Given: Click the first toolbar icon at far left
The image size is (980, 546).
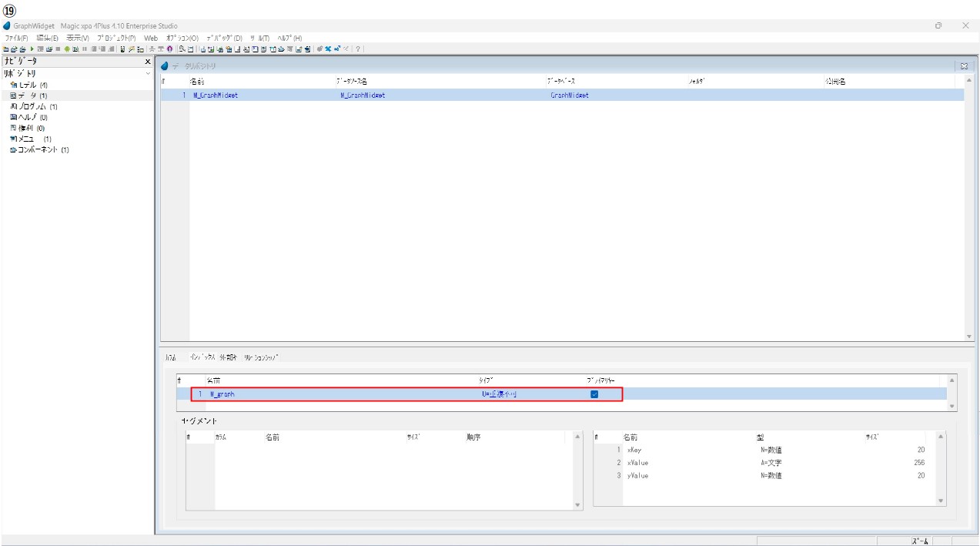Looking at the screenshot, I should (x=5, y=49).
